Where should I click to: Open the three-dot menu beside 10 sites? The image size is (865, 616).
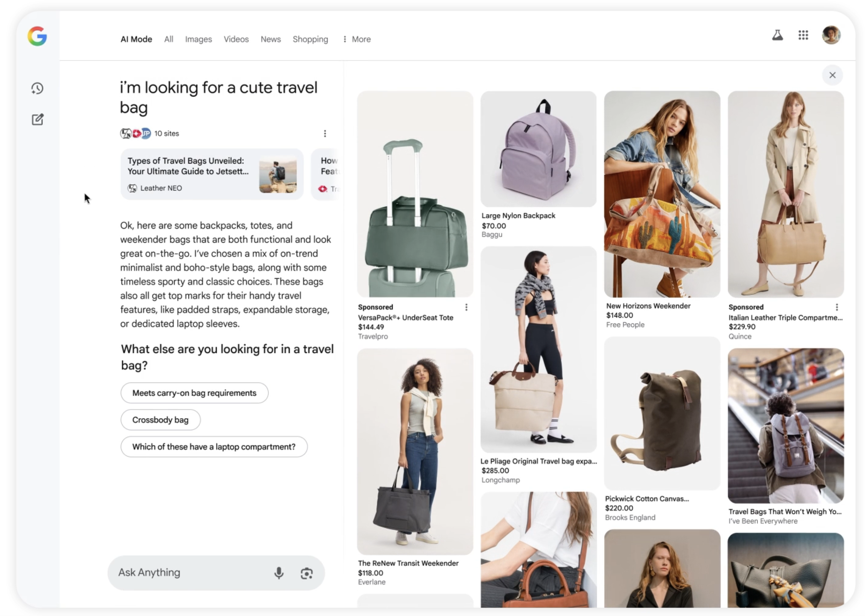tap(325, 134)
